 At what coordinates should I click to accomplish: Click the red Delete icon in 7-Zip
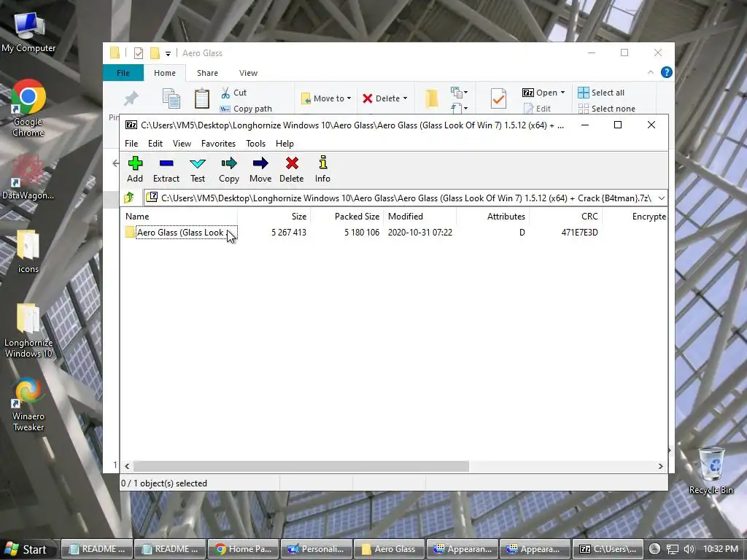point(292,169)
